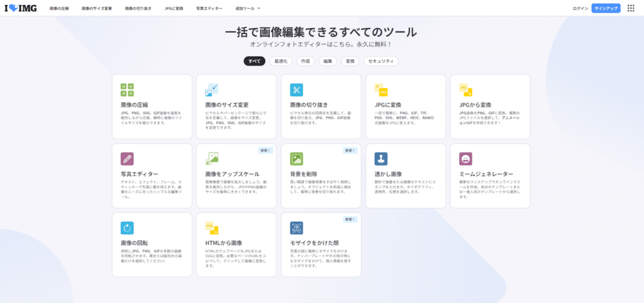This screenshot has width=644, height=303.
Task: Open the purple 写真エディター pencil icon
Action: coord(127,159)
